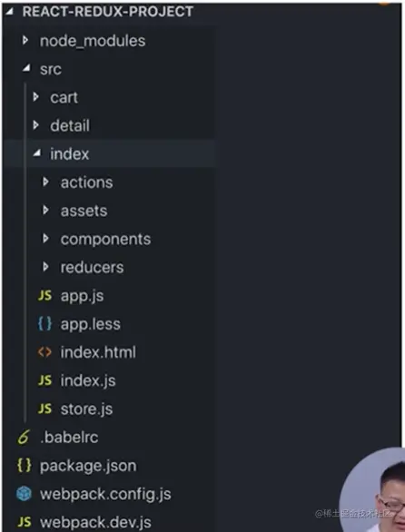The width and height of the screenshot is (405, 532).
Task: Select the highlighted index folder row
Action: [109, 153]
